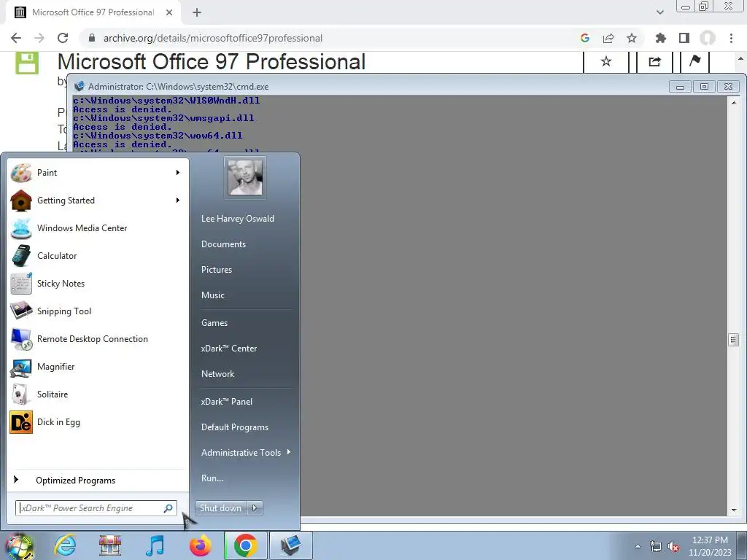747x560 pixels.
Task: Click archive.org share button
Action: coord(654,61)
